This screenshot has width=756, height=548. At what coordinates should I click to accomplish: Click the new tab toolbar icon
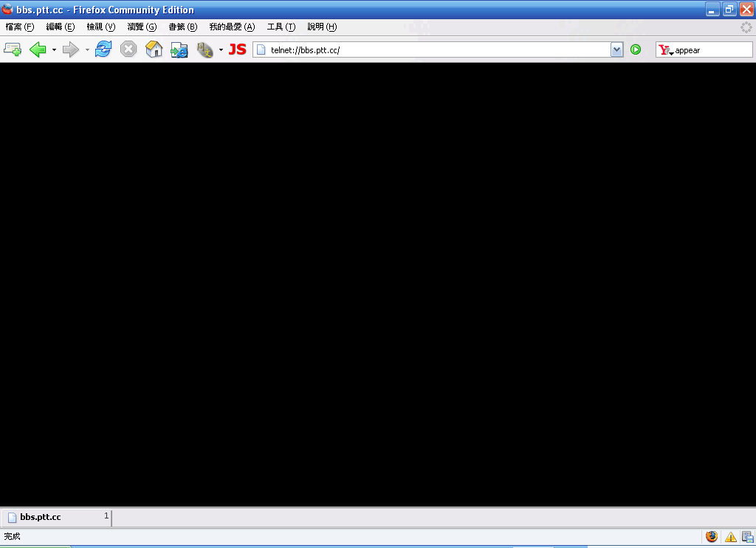[x=13, y=49]
